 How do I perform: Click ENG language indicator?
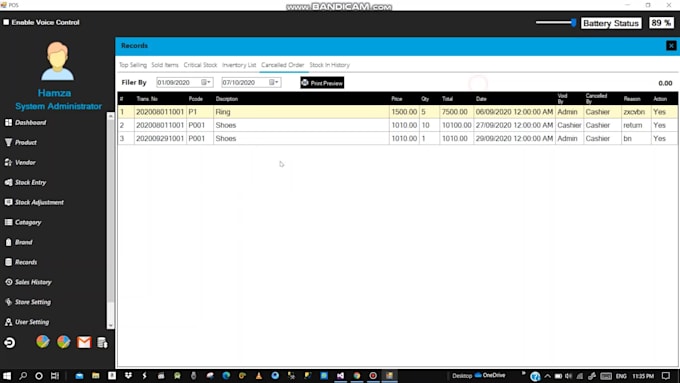[621, 376]
